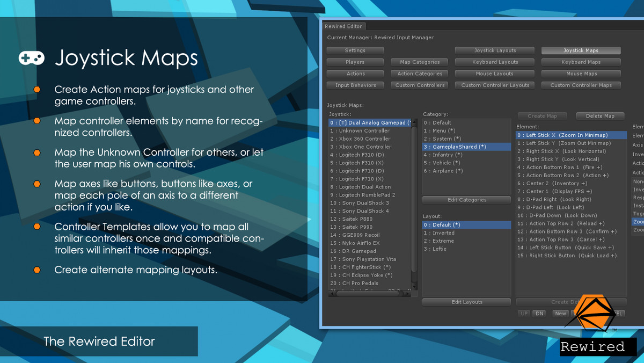The image size is (644, 363).
Task: Open Joystick Layouts section
Action: (495, 50)
